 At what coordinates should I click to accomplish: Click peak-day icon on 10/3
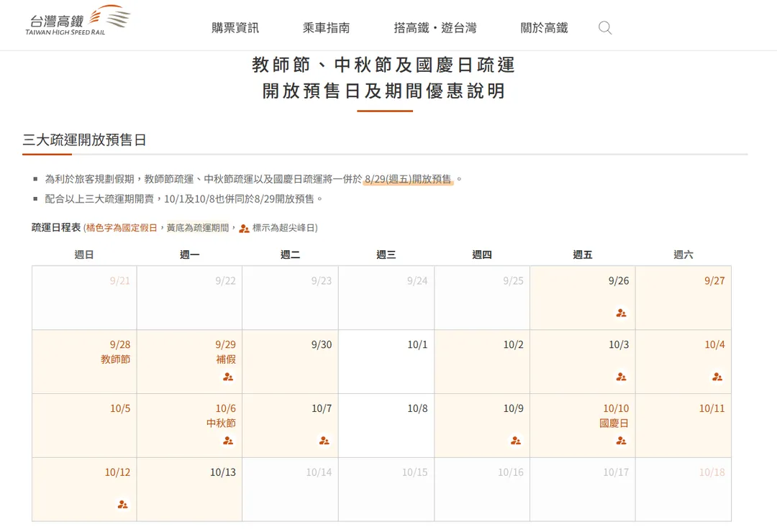coord(621,377)
